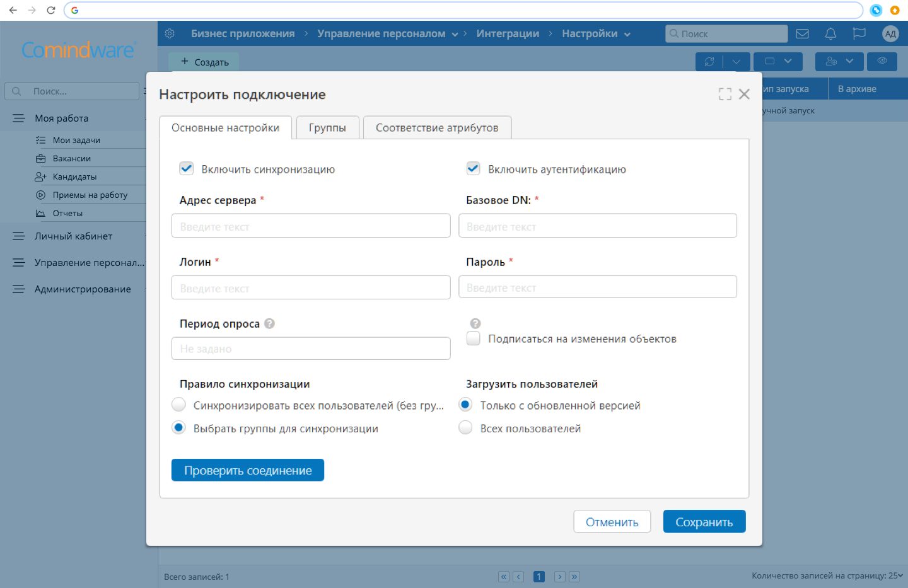The height and width of the screenshot is (588, 908).
Task: Click the help icon beside Период опроса
Action: (269, 323)
